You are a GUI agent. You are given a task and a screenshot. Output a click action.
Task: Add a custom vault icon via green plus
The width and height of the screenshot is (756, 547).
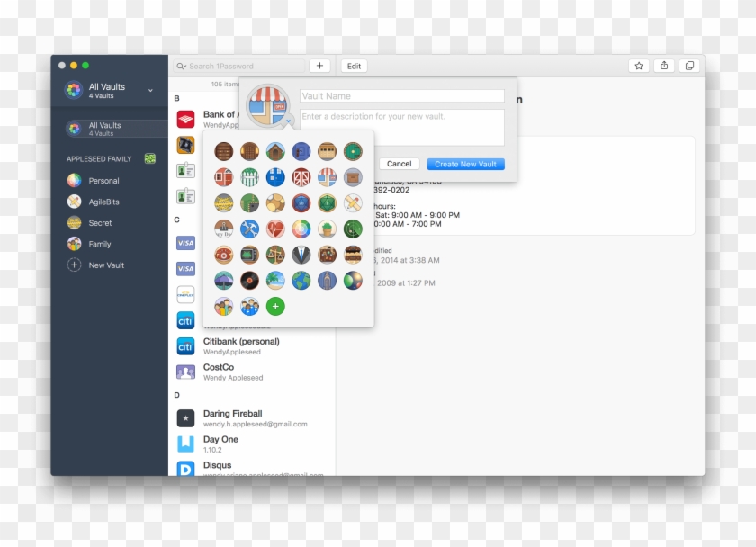275,307
